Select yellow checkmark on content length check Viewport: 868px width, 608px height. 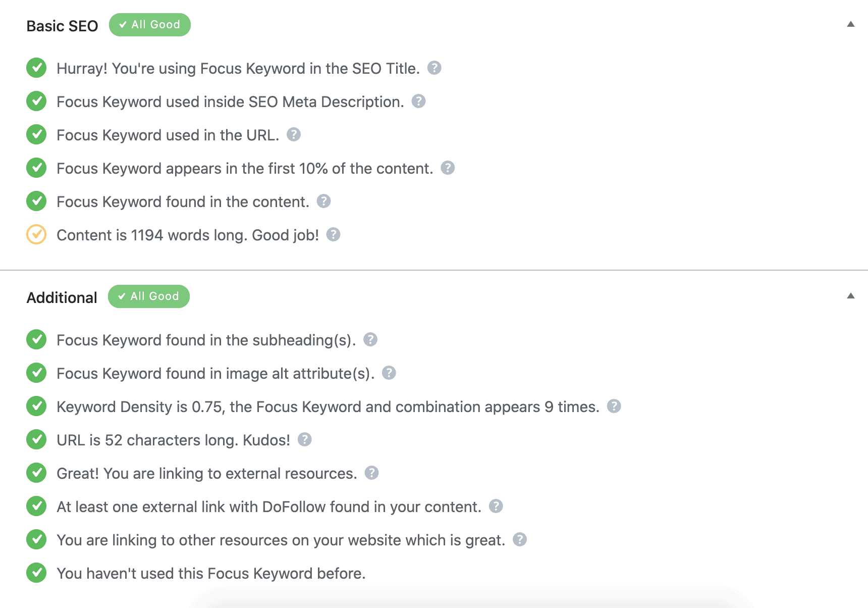(36, 235)
